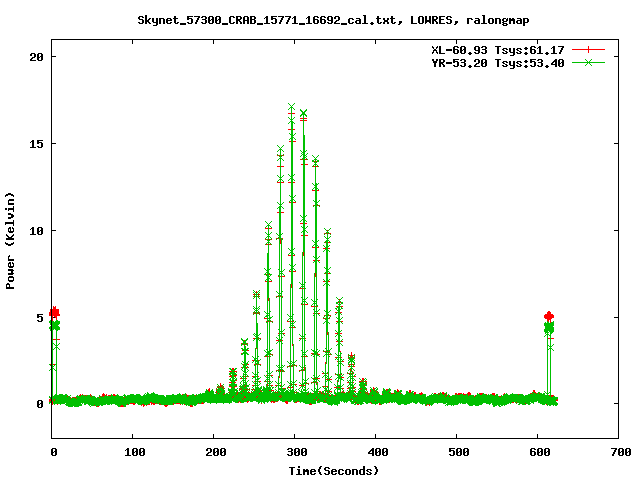
Task: Click the x-axis tick label 500
Action: pyautogui.click(x=458, y=452)
